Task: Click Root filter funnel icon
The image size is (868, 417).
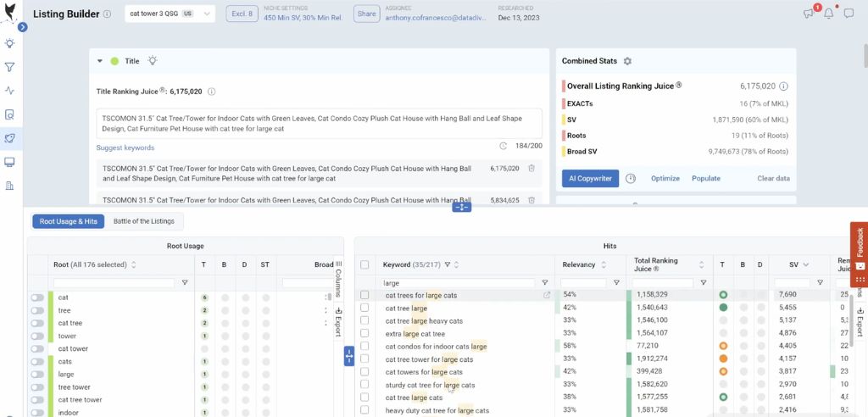Action: [x=185, y=282]
